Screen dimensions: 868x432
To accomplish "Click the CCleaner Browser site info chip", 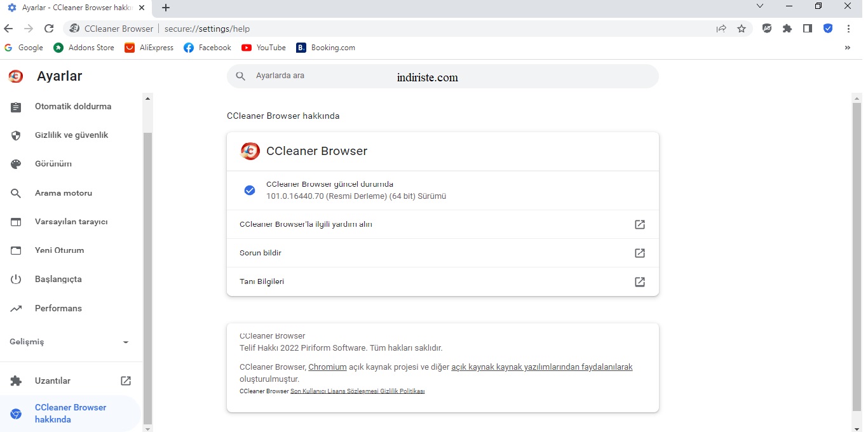I will tap(111, 29).
